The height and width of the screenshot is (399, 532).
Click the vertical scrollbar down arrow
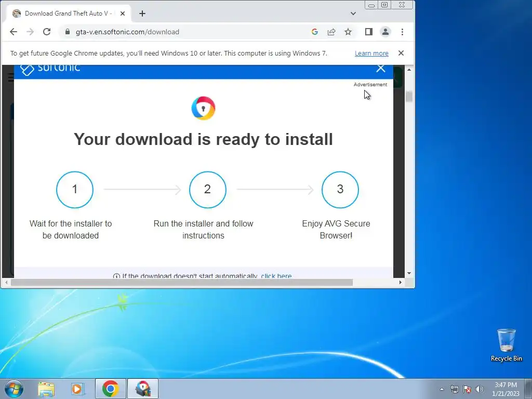tap(409, 273)
